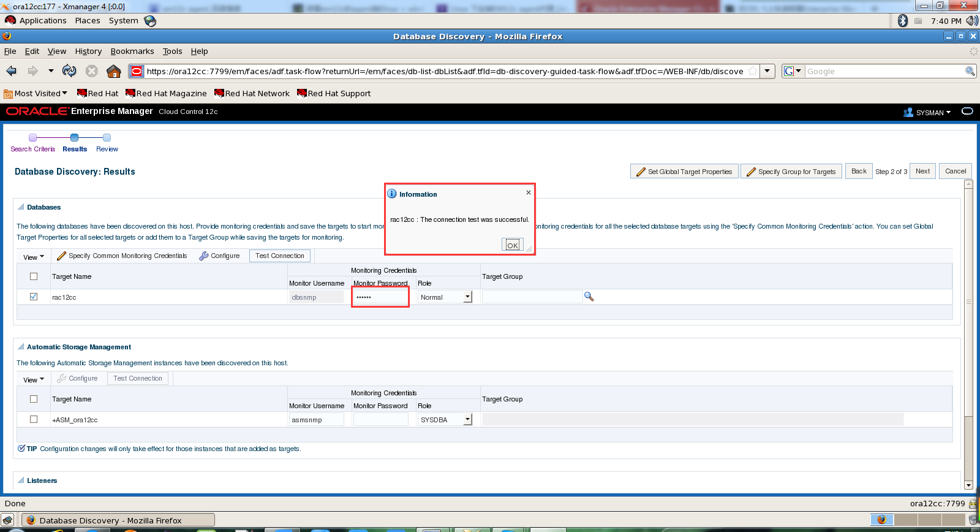This screenshot has height=532, width=980.
Task: Open the Target Group search magnifier for rac12cc
Action: coord(589,297)
